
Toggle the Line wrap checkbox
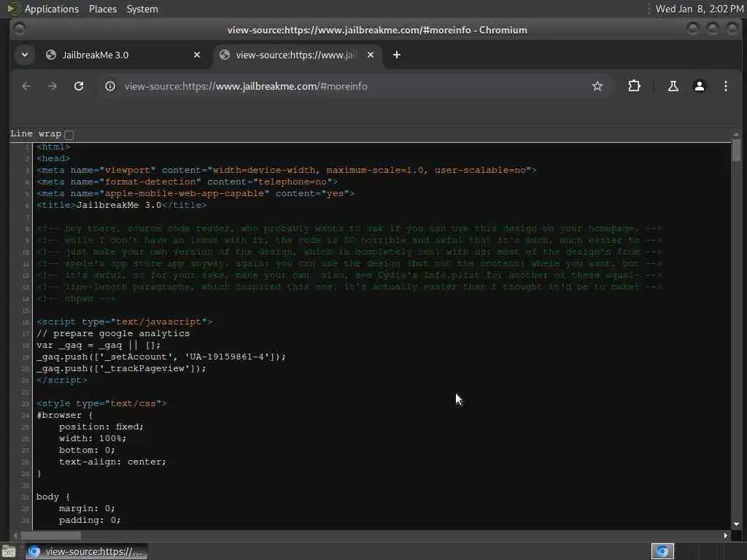[69, 135]
